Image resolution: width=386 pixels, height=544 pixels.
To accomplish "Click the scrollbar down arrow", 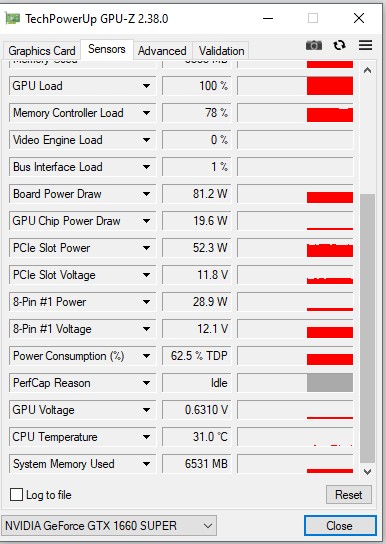I will pyautogui.click(x=368, y=471).
